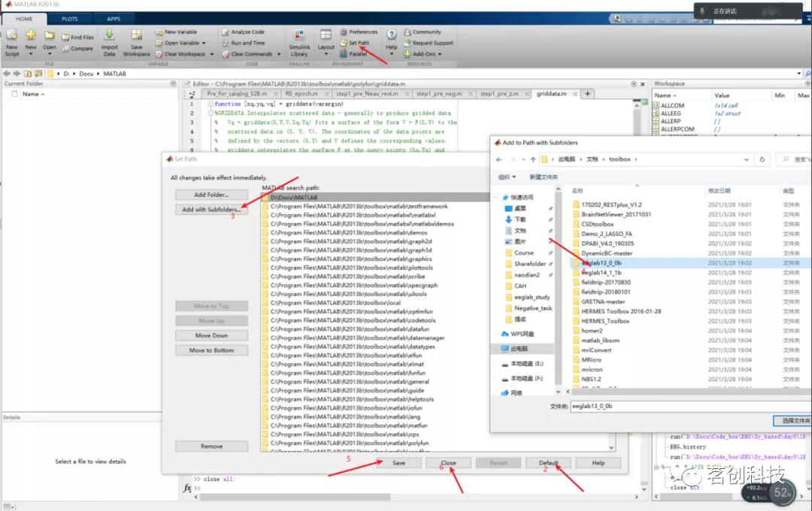This screenshot has width=812, height=511.
Task: Switch to the HOME ribbon tab
Action: click(24, 19)
